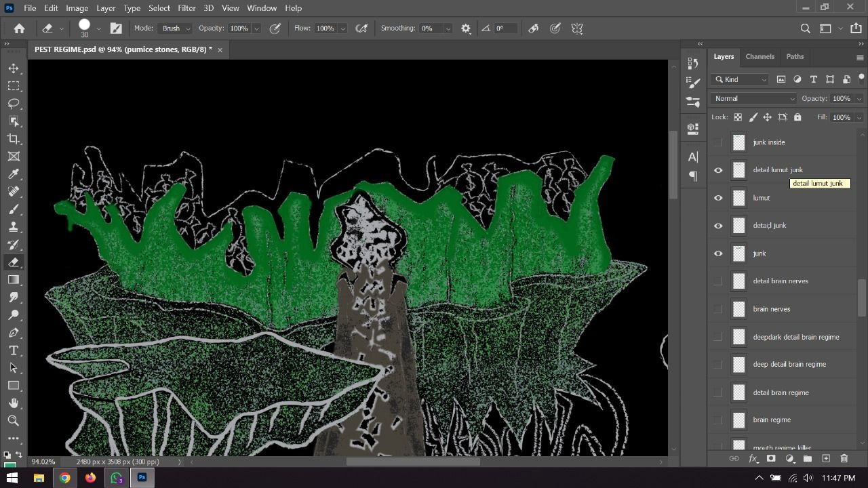Show the detail brain nerves layer
This screenshot has width=868, height=488.
pos(718,281)
